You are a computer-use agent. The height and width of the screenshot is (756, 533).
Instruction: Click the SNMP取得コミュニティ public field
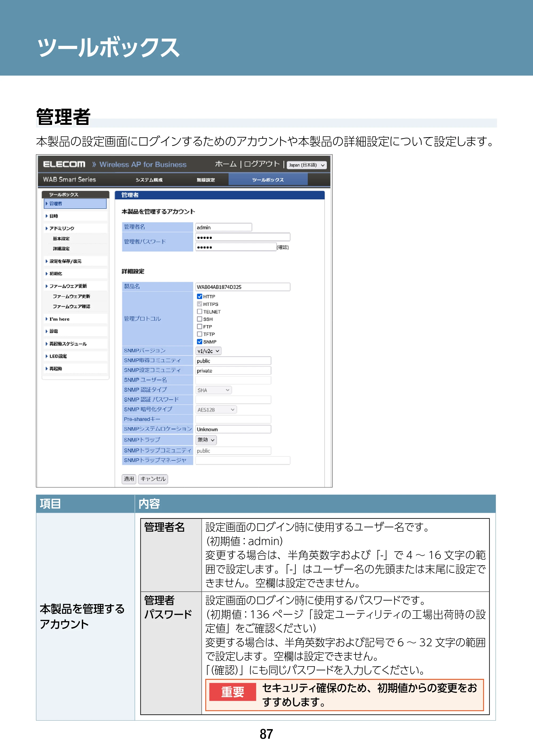tap(233, 361)
